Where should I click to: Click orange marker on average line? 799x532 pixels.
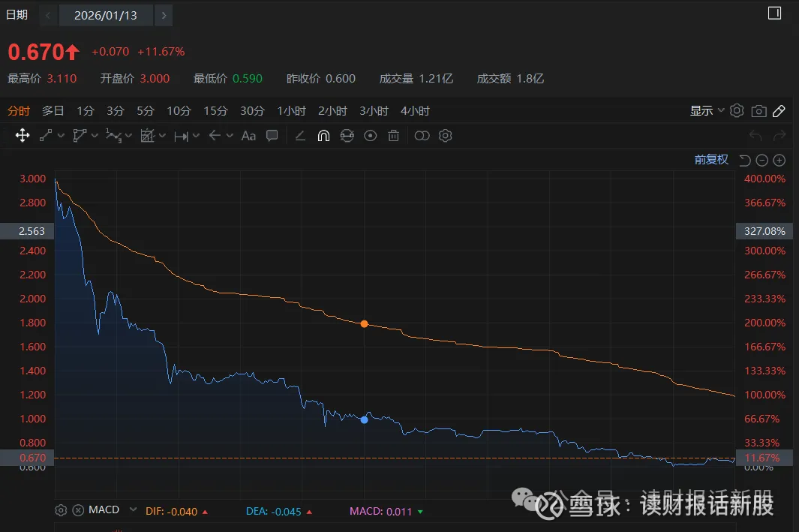click(365, 324)
